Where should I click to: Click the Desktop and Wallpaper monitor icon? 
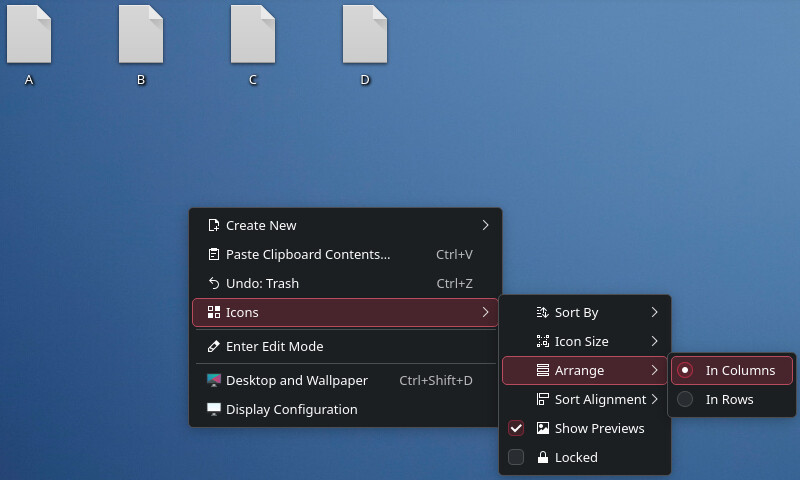(x=213, y=380)
